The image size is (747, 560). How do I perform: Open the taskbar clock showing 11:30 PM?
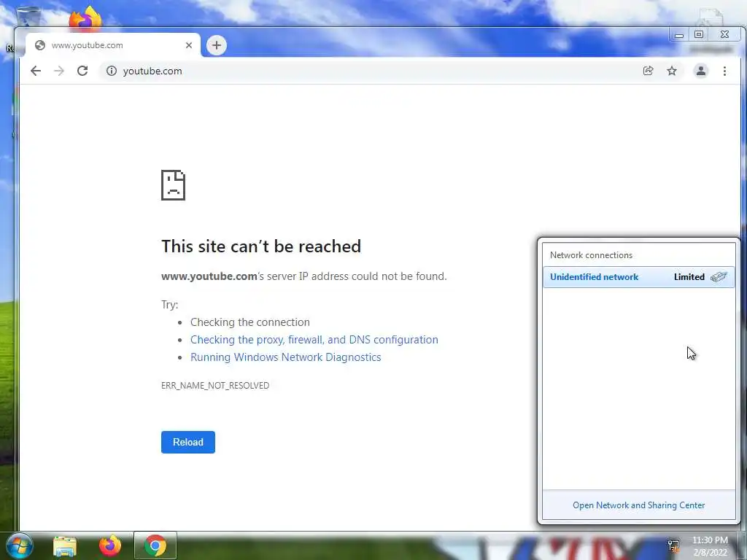point(710,546)
